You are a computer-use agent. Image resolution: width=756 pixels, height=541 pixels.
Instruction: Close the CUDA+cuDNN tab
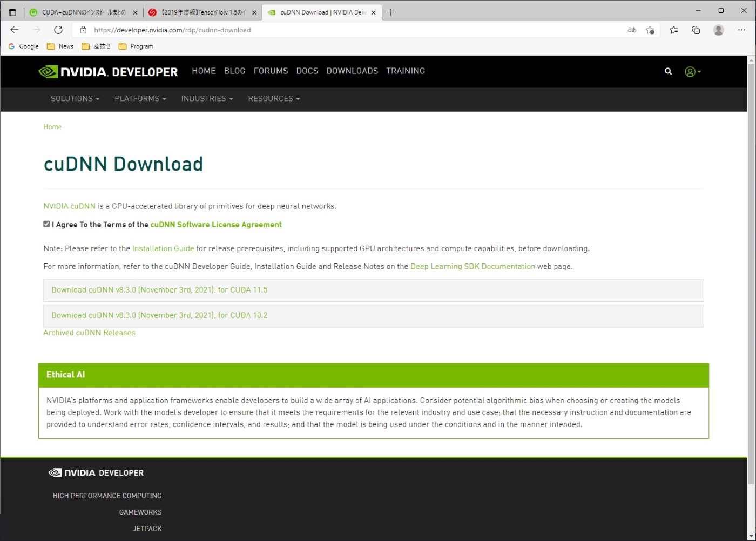coord(135,12)
